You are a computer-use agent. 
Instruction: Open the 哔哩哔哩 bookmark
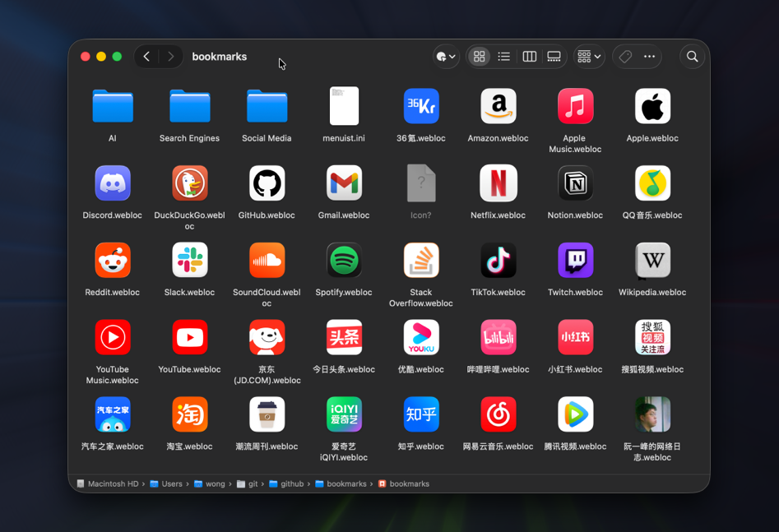point(498,337)
